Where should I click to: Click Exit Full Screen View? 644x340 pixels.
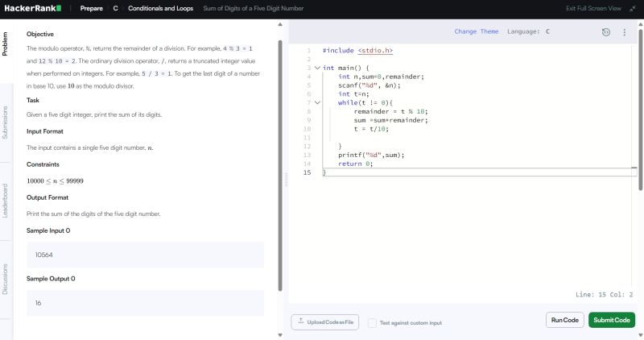593,8
